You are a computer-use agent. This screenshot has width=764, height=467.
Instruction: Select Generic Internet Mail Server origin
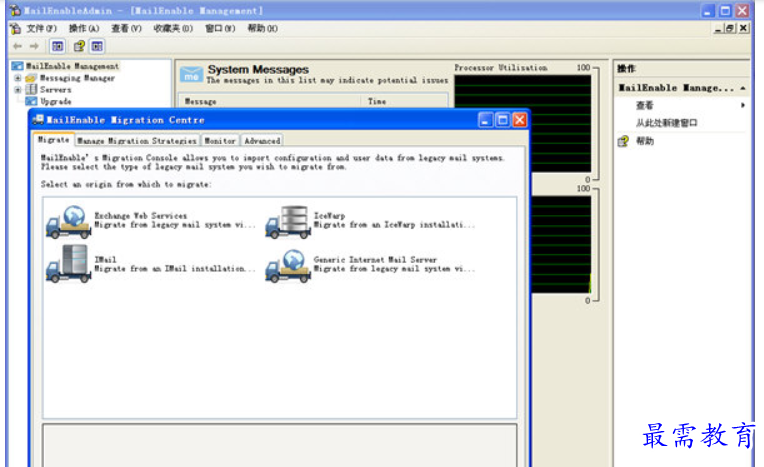pyautogui.click(x=370, y=264)
